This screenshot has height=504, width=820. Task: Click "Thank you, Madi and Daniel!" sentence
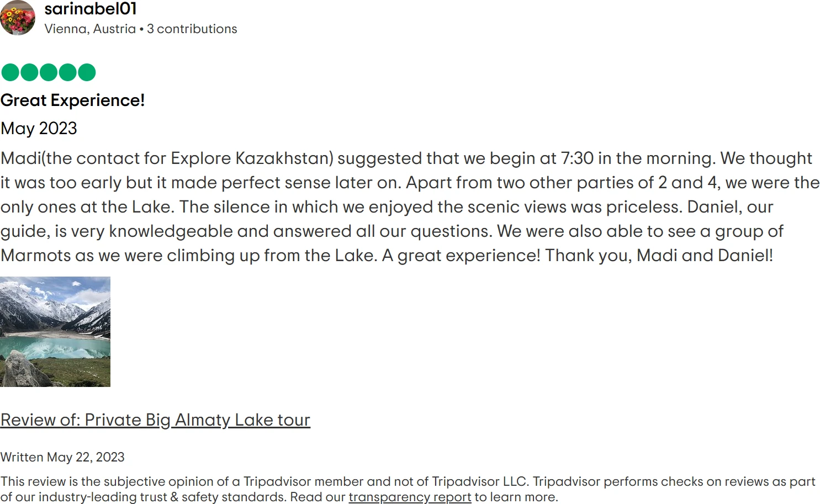pos(659,256)
